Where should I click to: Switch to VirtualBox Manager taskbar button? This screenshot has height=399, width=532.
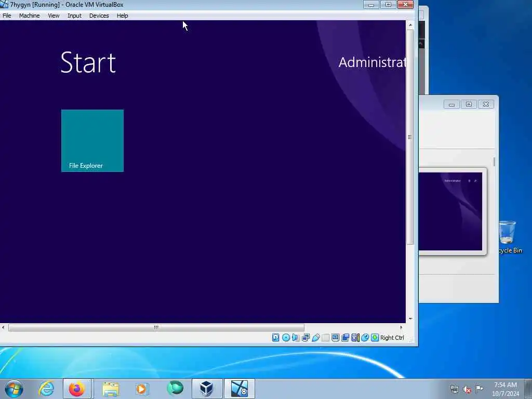(x=207, y=389)
